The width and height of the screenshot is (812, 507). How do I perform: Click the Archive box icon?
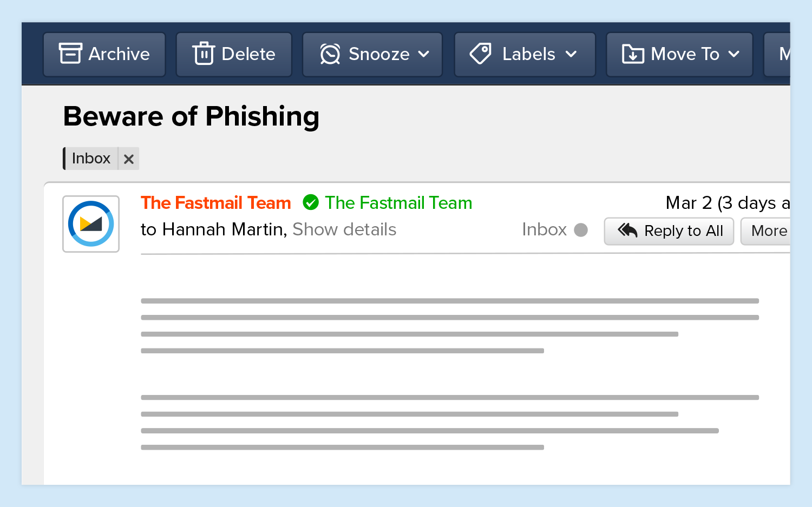coord(70,54)
